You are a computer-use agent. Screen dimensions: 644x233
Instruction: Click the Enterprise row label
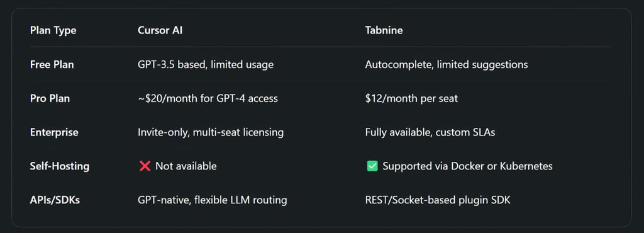pyautogui.click(x=54, y=132)
